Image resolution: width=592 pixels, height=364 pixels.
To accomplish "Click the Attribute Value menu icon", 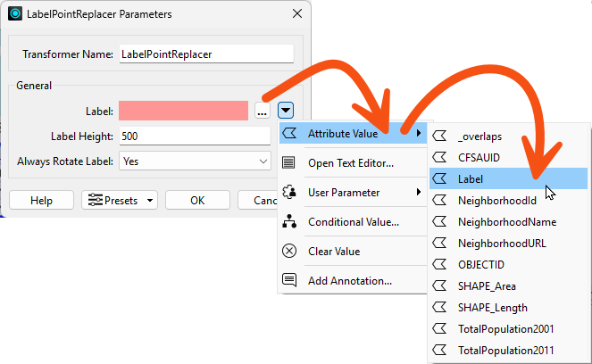I will pos(289,133).
